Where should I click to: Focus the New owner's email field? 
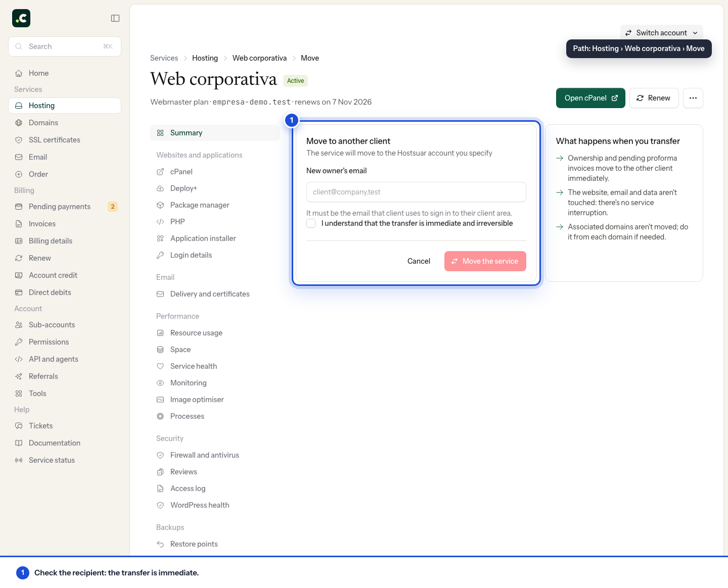(x=416, y=192)
